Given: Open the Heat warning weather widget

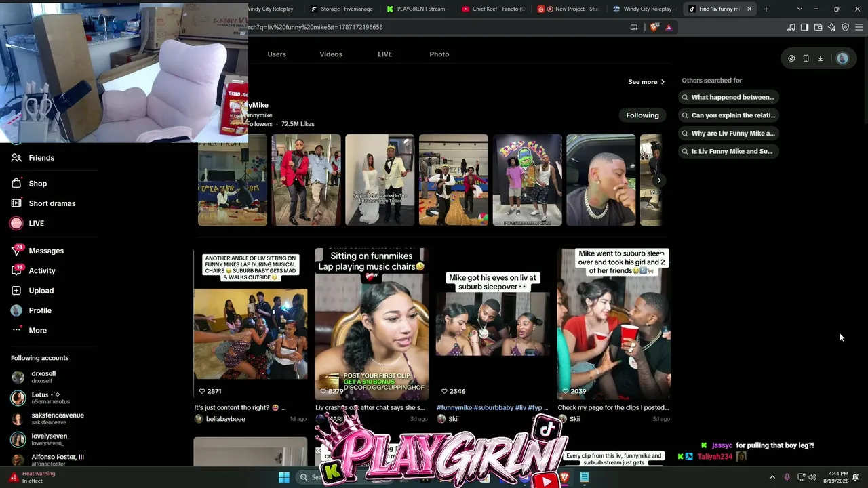Looking at the screenshot, I should [33, 477].
